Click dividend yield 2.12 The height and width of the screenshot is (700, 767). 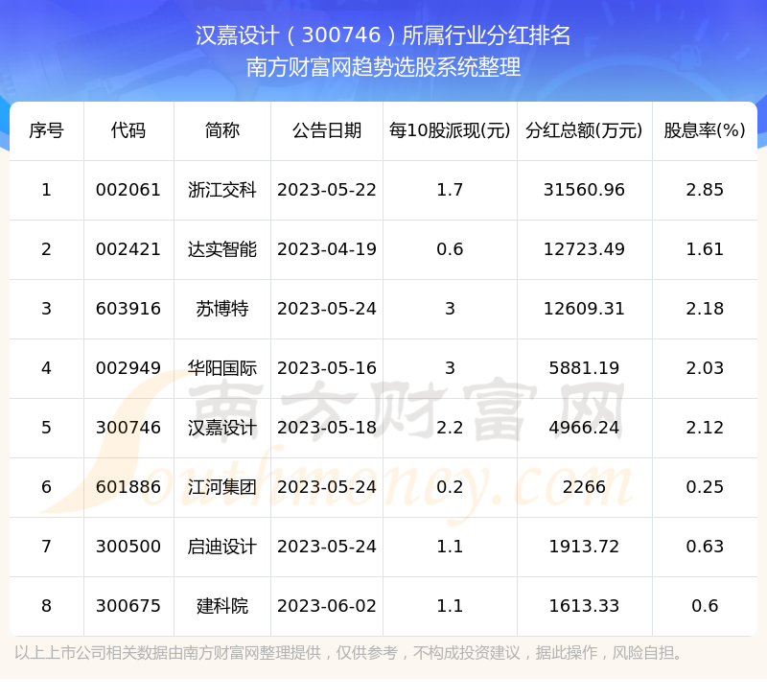705,428
